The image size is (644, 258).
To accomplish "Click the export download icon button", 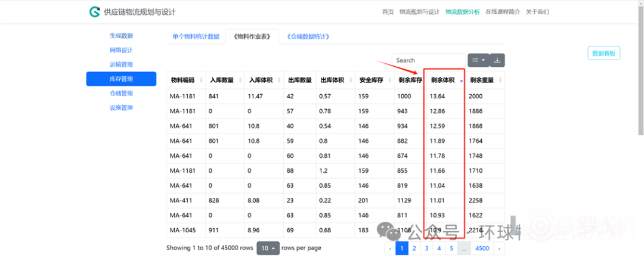I will click(497, 60).
